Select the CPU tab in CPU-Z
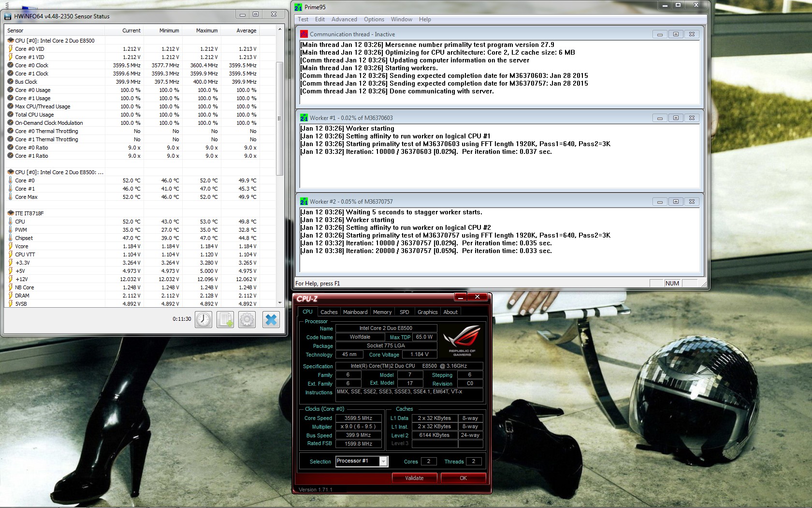Viewport: 812px width, 508px height. tap(307, 312)
